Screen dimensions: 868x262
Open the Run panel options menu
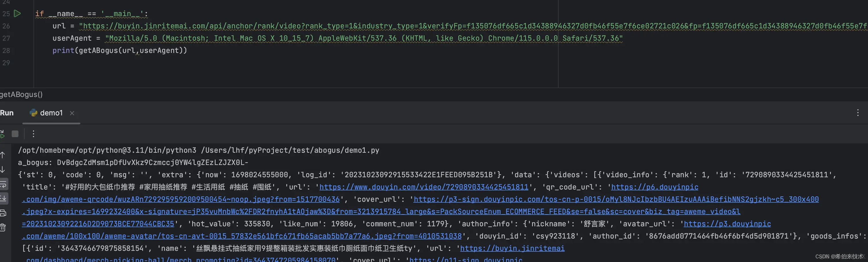tap(858, 113)
